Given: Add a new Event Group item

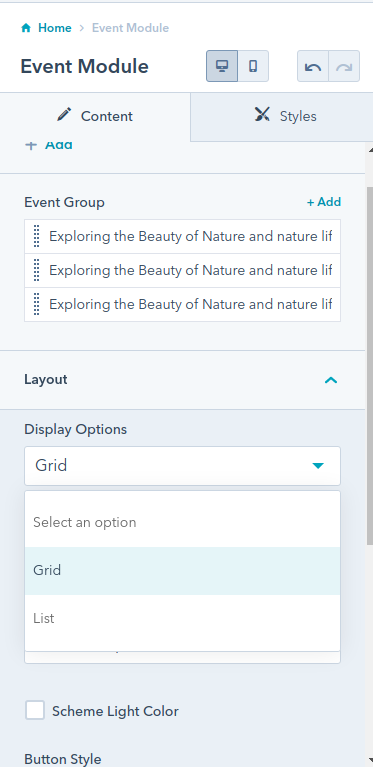Looking at the screenshot, I should (324, 202).
